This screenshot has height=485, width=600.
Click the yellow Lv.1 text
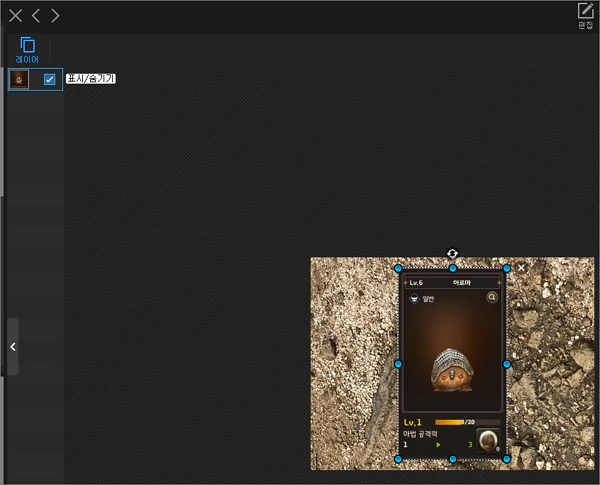click(412, 423)
